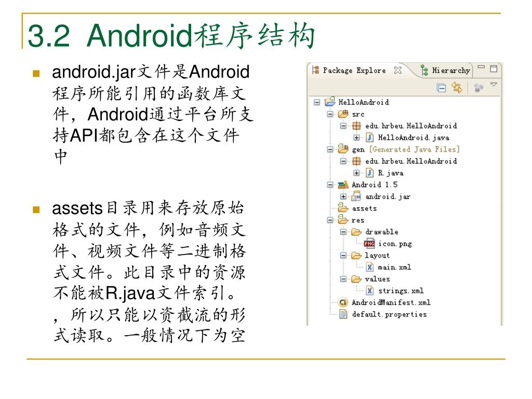Click the values folder icon
The width and height of the screenshot is (532, 399).
point(356,279)
